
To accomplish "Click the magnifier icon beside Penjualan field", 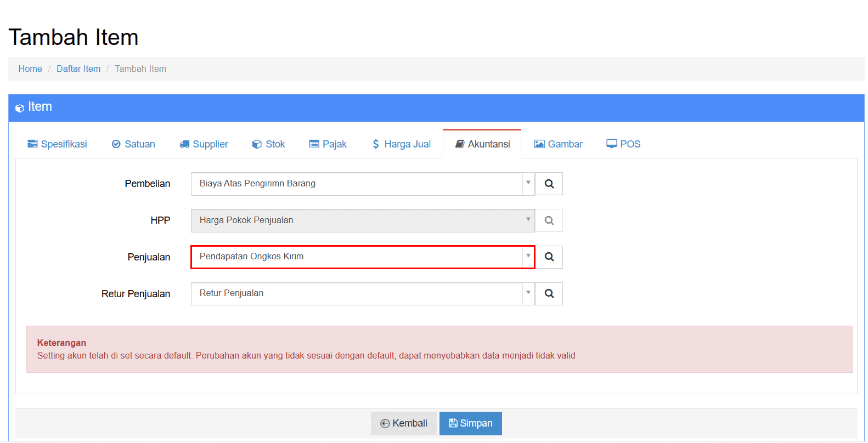I will (549, 257).
